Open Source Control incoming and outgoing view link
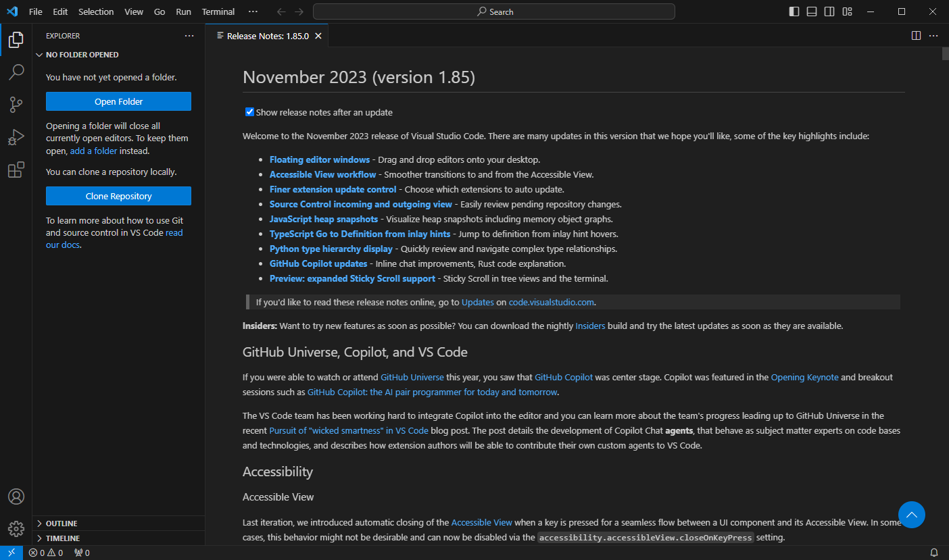This screenshot has height=560, width=949. [361, 204]
